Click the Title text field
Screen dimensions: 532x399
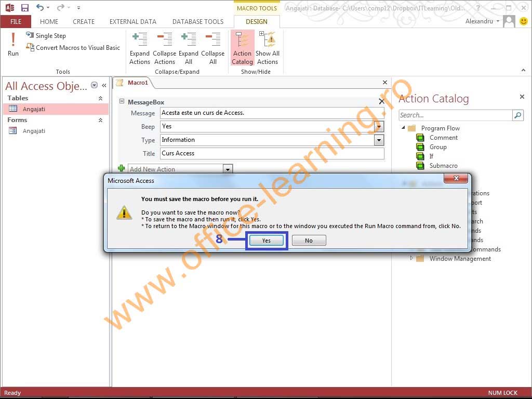[272, 153]
